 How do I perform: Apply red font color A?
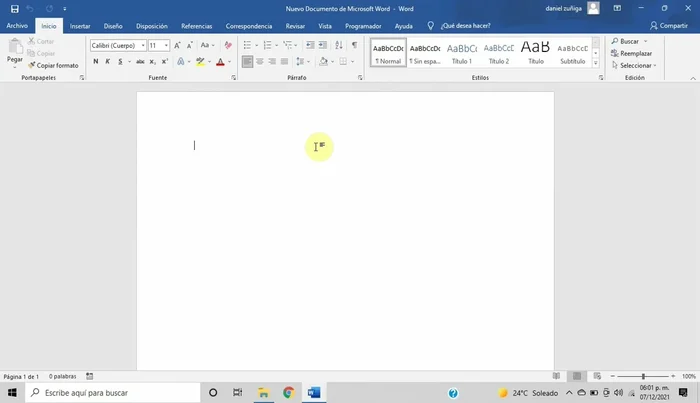[220, 62]
